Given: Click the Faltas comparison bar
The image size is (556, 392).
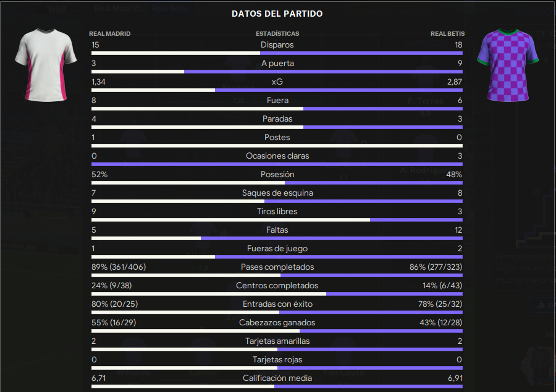Looking at the screenshot, I should (x=277, y=238).
